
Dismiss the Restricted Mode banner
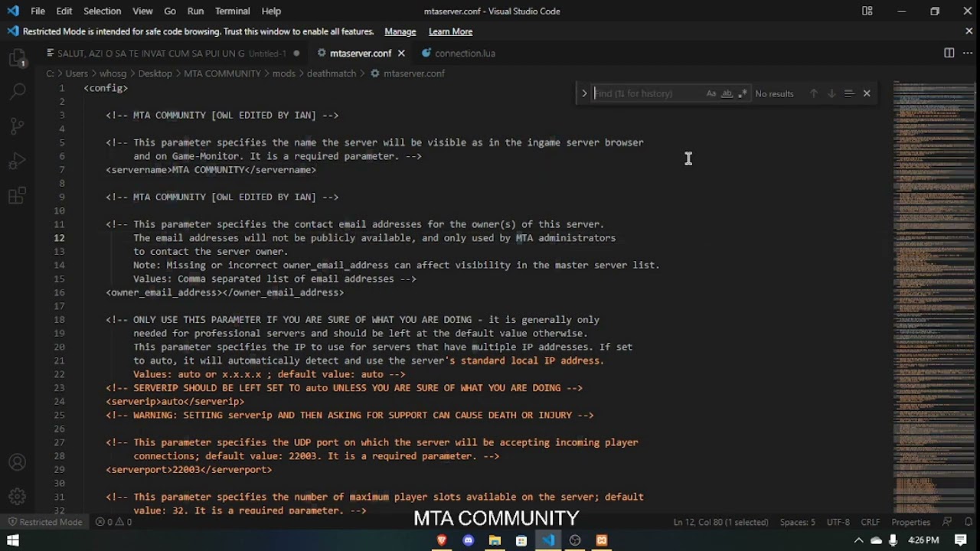tap(969, 31)
